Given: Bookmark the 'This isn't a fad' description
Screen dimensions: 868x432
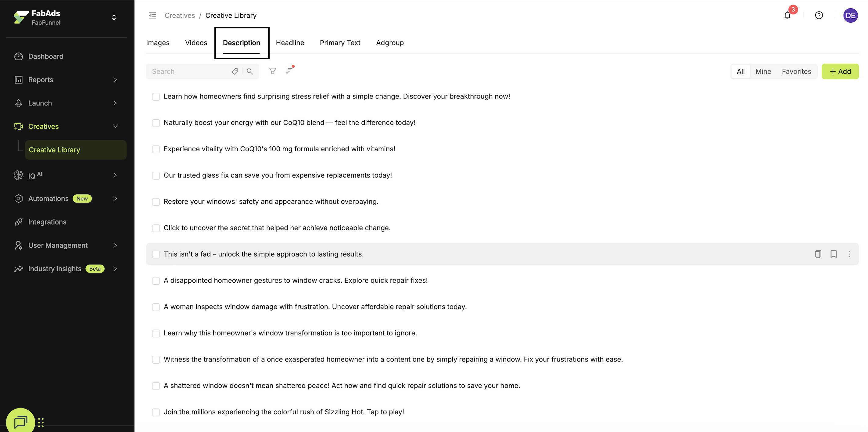Looking at the screenshot, I should pyautogui.click(x=834, y=254).
